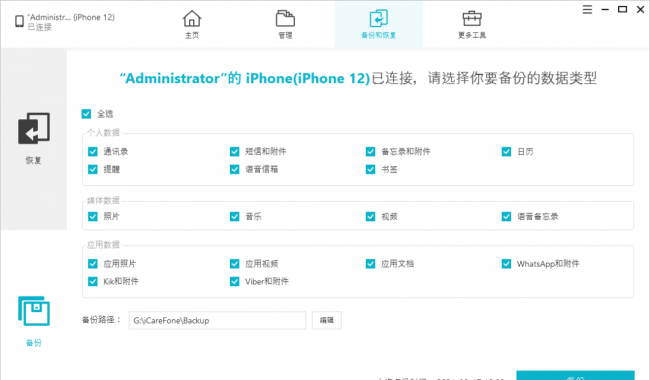Select the 恢复 restore sidebar icon
Image resolution: width=650 pixels, height=380 pixels.
34,128
